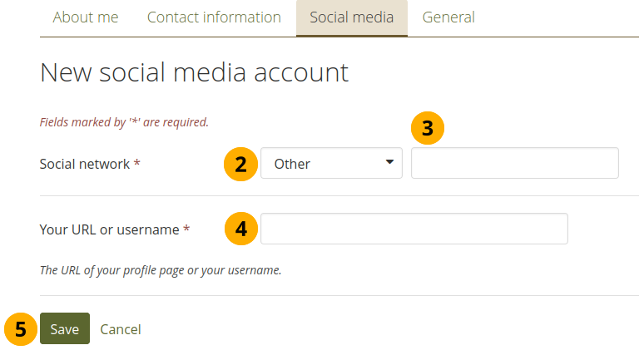Screen dimensions: 644x355
Task: Go to the General tab
Action: point(448,17)
